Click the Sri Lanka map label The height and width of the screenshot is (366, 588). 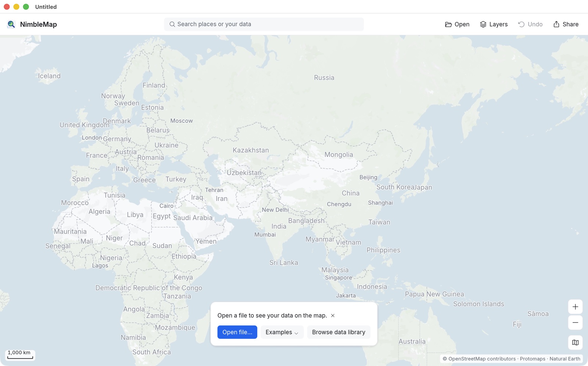(284, 263)
